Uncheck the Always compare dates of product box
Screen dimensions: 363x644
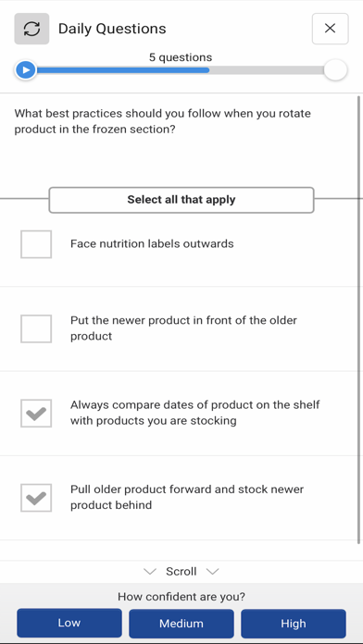point(36,414)
